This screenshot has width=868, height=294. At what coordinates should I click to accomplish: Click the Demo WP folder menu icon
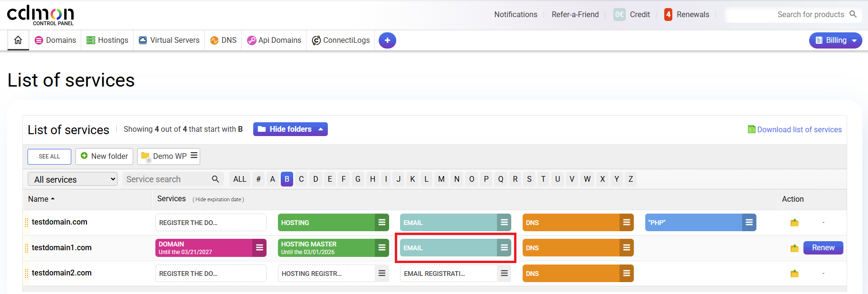194,156
